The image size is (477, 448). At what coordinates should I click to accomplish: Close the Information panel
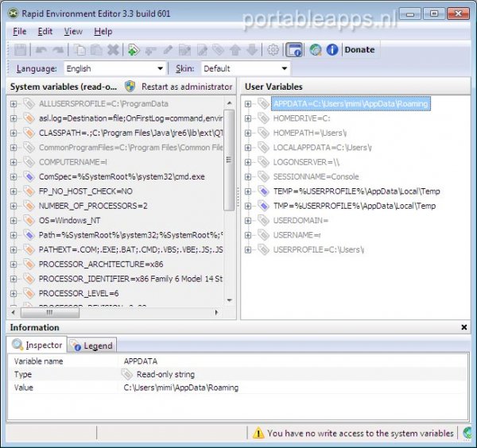tap(464, 327)
